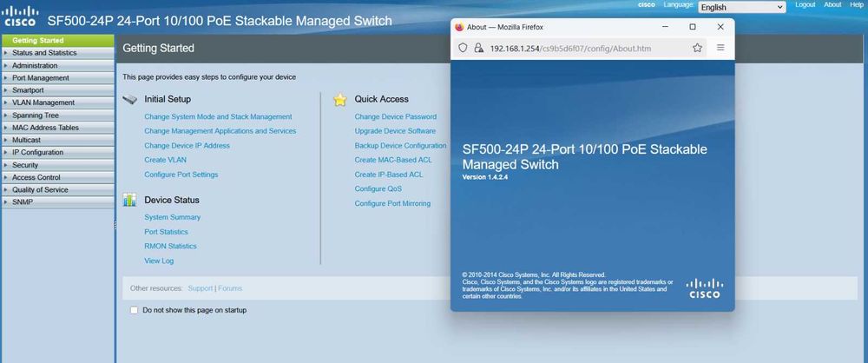
Task: Click the sidebar collapse splitter handle
Action: (115, 224)
